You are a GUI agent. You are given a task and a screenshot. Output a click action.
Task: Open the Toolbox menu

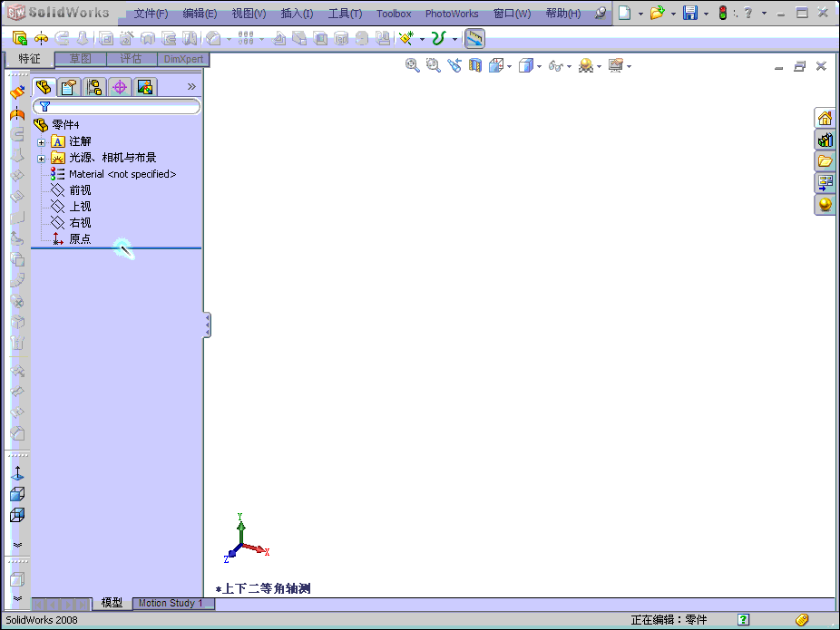click(x=394, y=14)
